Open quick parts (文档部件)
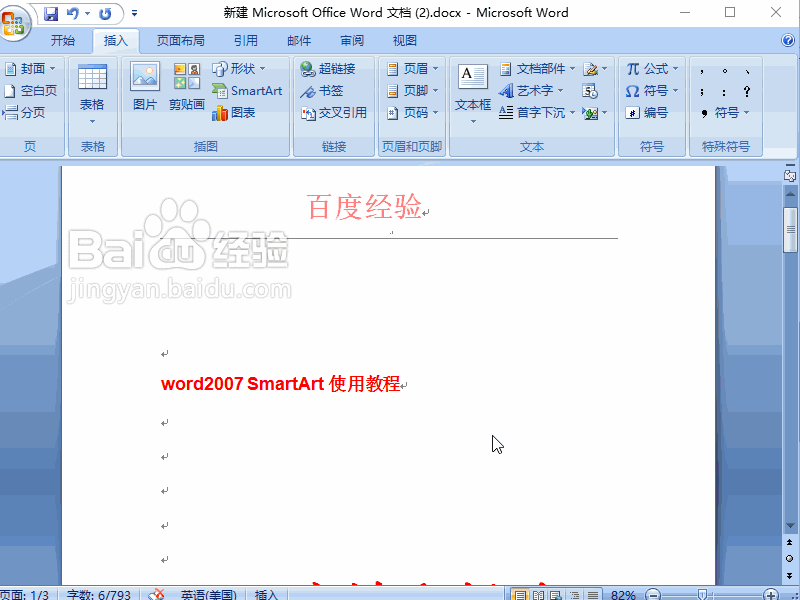The height and width of the screenshot is (600, 800). click(x=538, y=68)
